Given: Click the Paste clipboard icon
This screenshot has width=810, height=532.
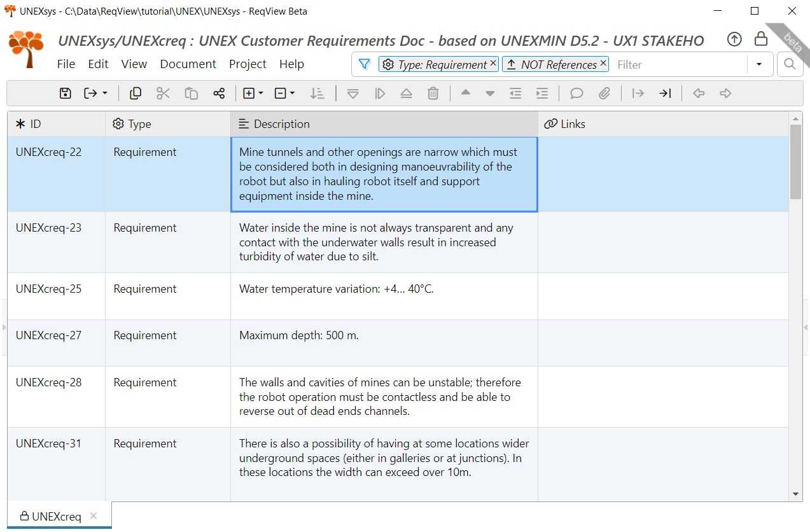Looking at the screenshot, I should 192,94.
